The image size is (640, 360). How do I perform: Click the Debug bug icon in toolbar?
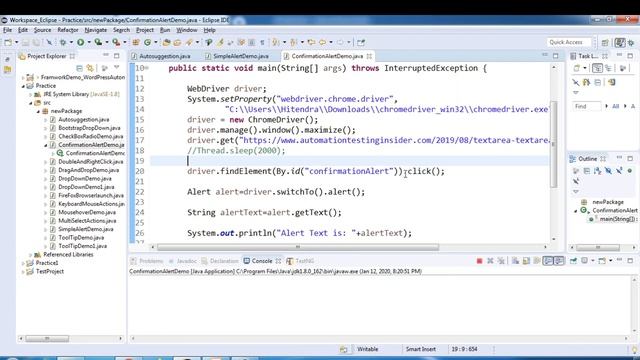pyautogui.click(x=63, y=42)
